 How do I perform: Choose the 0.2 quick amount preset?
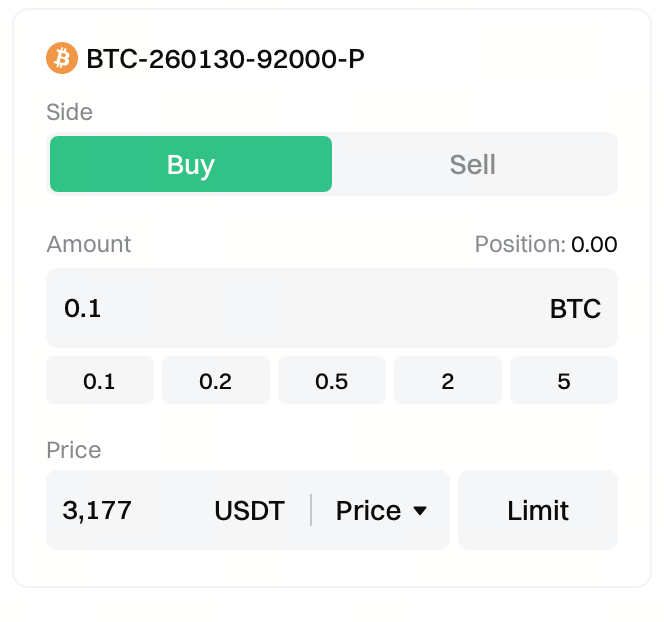216,381
